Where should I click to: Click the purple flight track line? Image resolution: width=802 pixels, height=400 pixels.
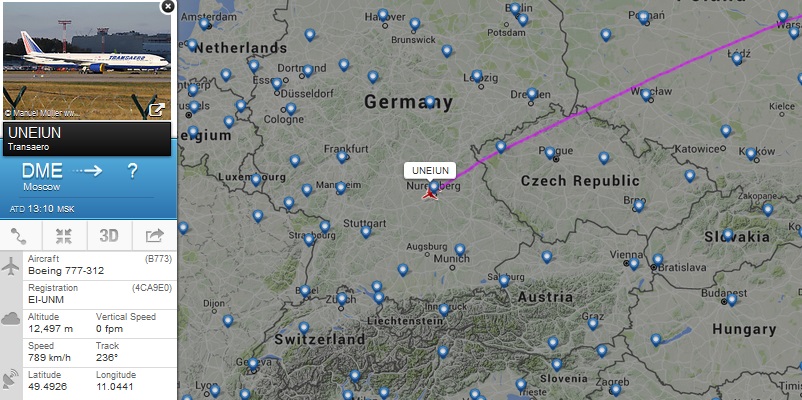click(614, 96)
